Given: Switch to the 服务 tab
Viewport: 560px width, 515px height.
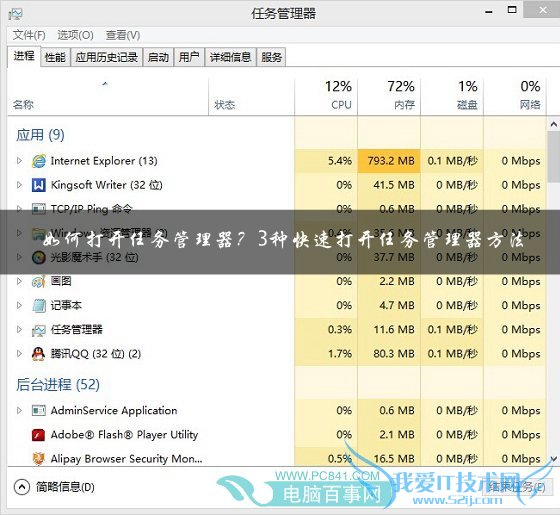Looking at the screenshot, I should point(271,57).
